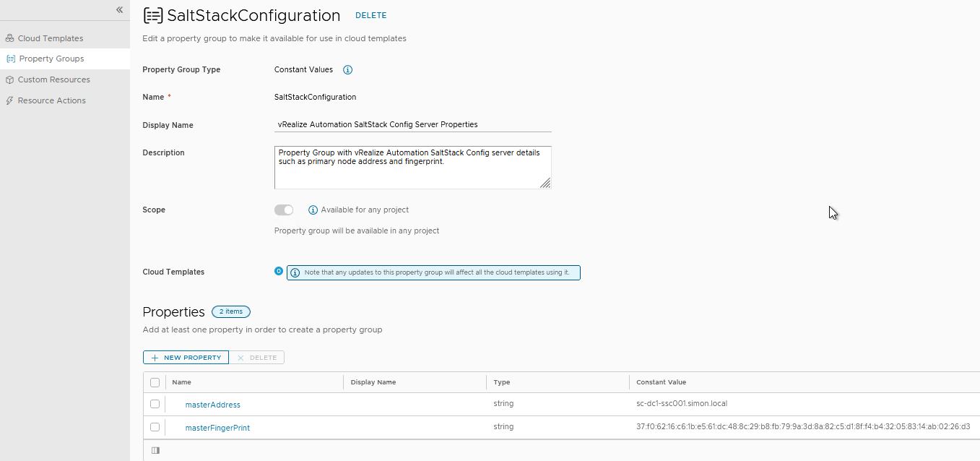Create a property with NEW PROPERTY
The width and height of the screenshot is (980, 461).
pyautogui.click(x=186, y=357)
